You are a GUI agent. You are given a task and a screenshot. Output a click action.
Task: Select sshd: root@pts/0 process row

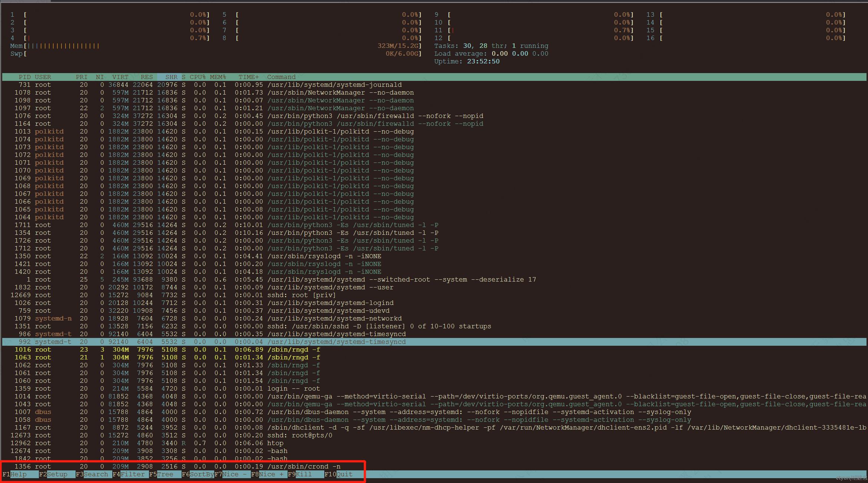click(434, 436)
